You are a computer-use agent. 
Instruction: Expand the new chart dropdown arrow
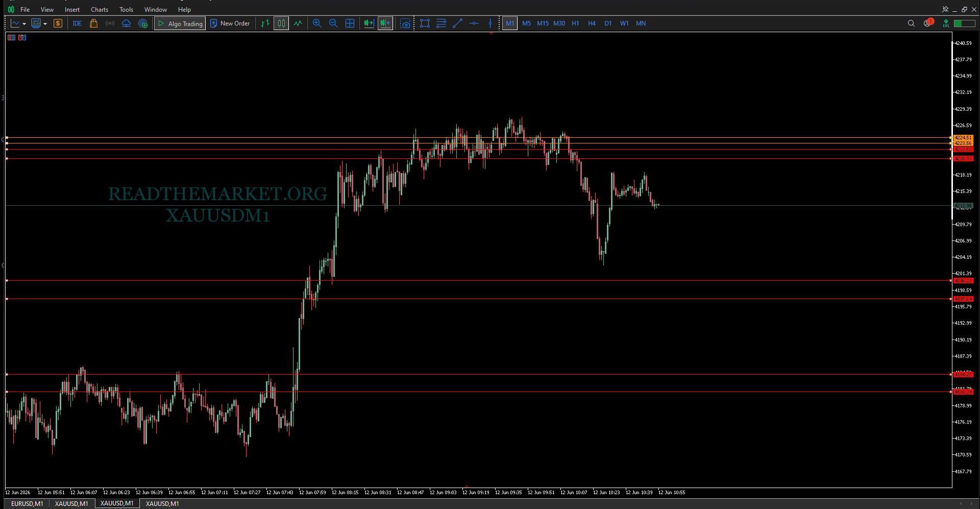(x=24, y=23)
